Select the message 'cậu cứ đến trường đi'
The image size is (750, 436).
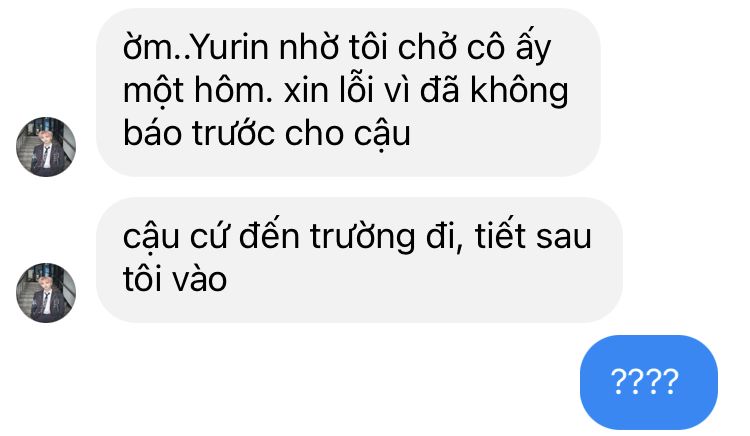(x=359, y=260)
